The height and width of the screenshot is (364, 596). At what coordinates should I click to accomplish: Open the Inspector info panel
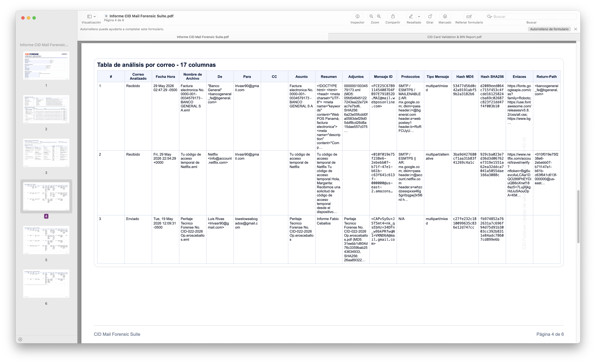tap(357, 16)
